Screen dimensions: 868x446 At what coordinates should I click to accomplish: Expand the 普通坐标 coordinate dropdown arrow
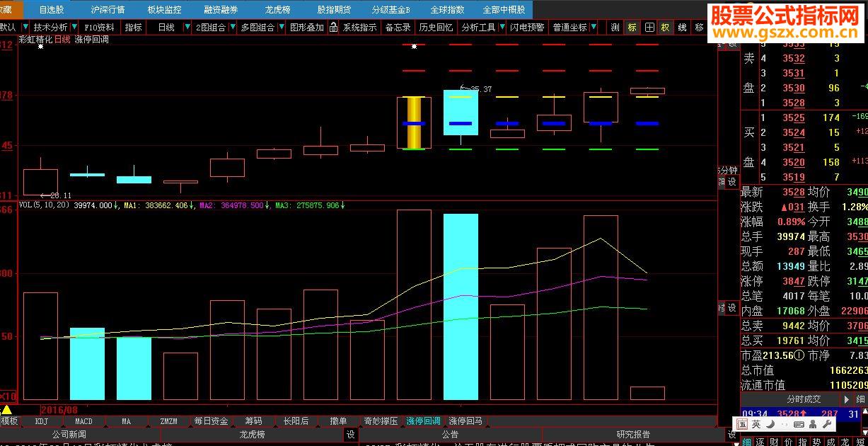[x=592, y=28]
